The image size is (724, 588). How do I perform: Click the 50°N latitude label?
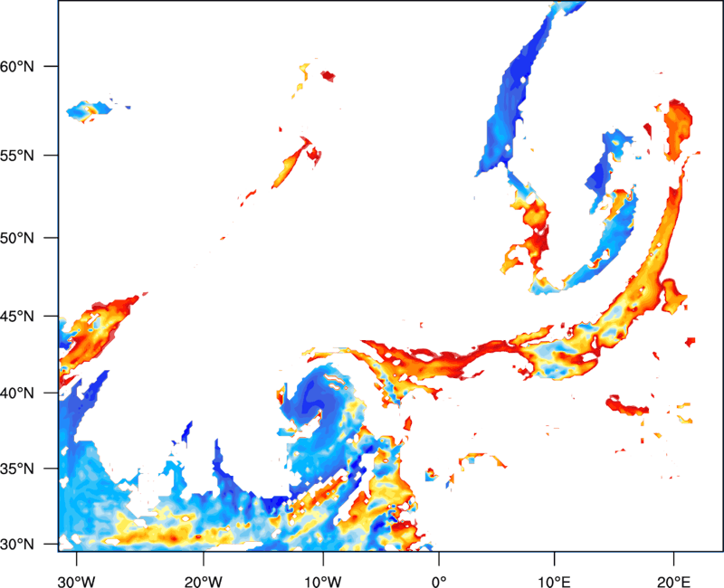click(x=17, y=238)
